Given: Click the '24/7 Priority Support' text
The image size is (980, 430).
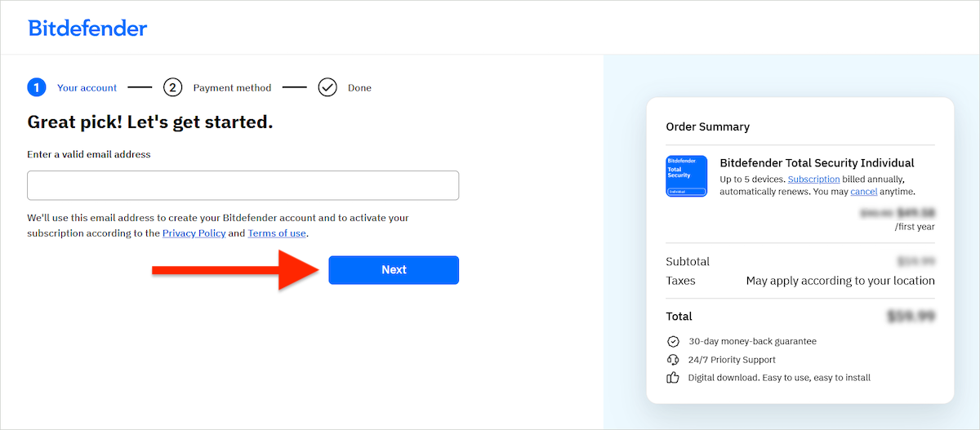Looking at the screenshot, I should click(x=732, y=359).
